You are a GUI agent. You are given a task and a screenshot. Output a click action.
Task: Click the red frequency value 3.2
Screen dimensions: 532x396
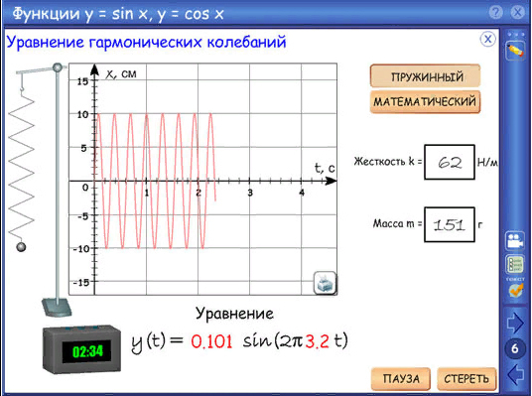[318, 341]
